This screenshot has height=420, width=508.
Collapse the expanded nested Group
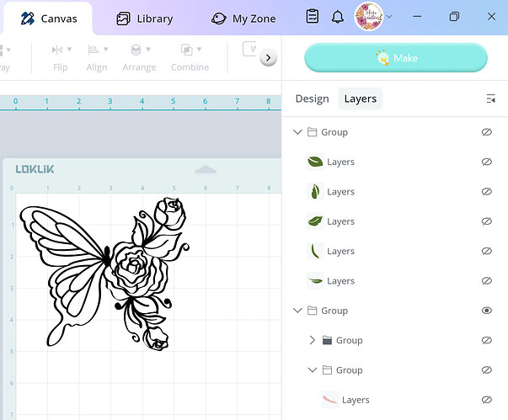coord(313,369)
